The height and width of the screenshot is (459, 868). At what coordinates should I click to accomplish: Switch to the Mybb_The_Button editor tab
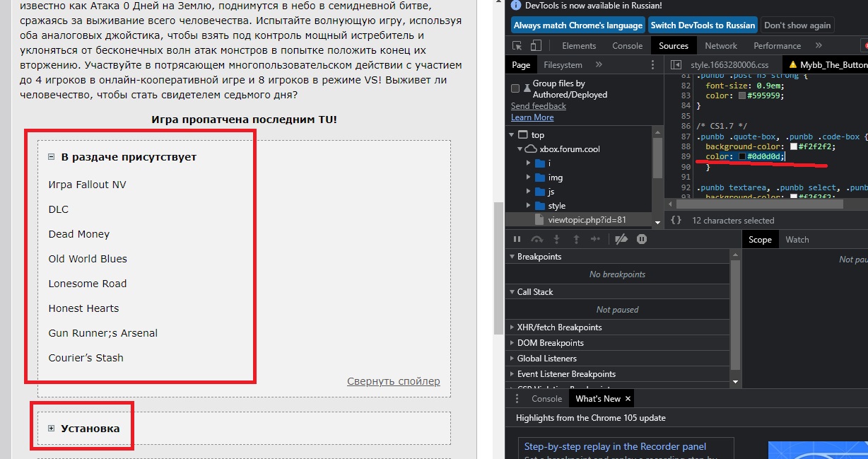tap(827, 65)
